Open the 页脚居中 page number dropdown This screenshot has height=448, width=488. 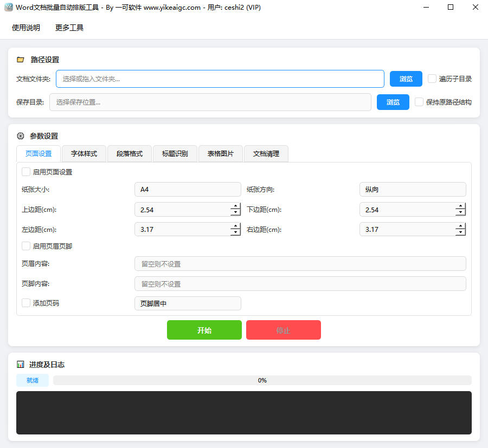(188, 303)
